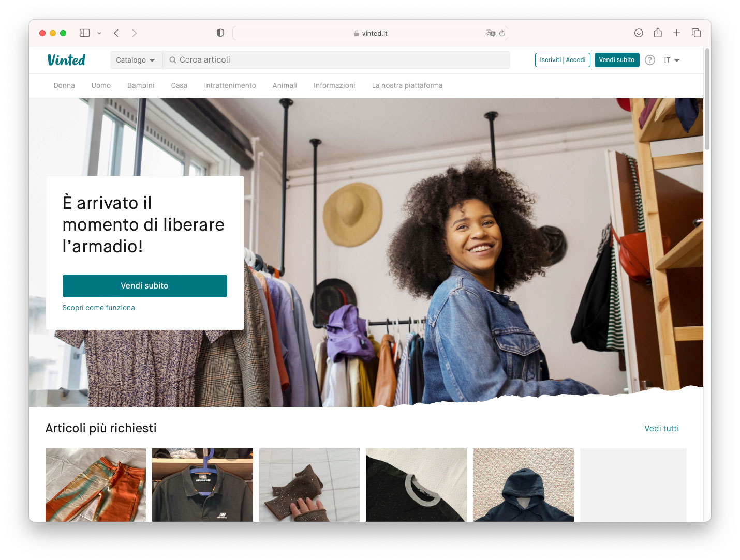Click Vendi subito in the header
The image size is (740, 560).
[x=617, y=60]
